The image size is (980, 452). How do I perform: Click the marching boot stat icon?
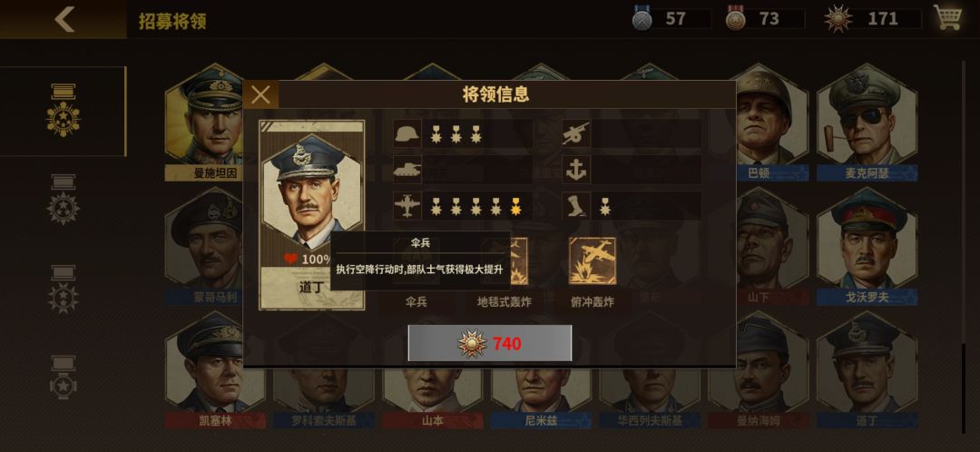coord(575,206)
